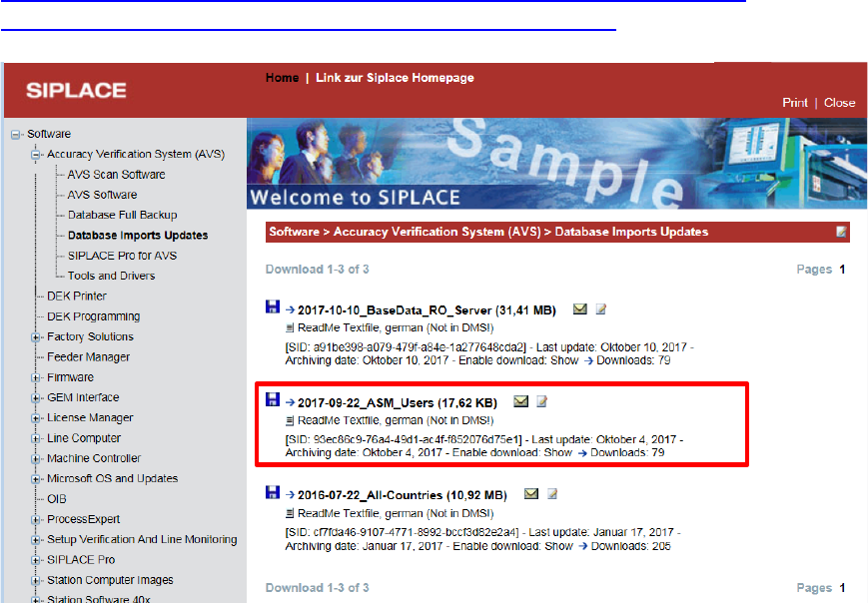Click the ReadMe document icon under ASM_Users

290,421
